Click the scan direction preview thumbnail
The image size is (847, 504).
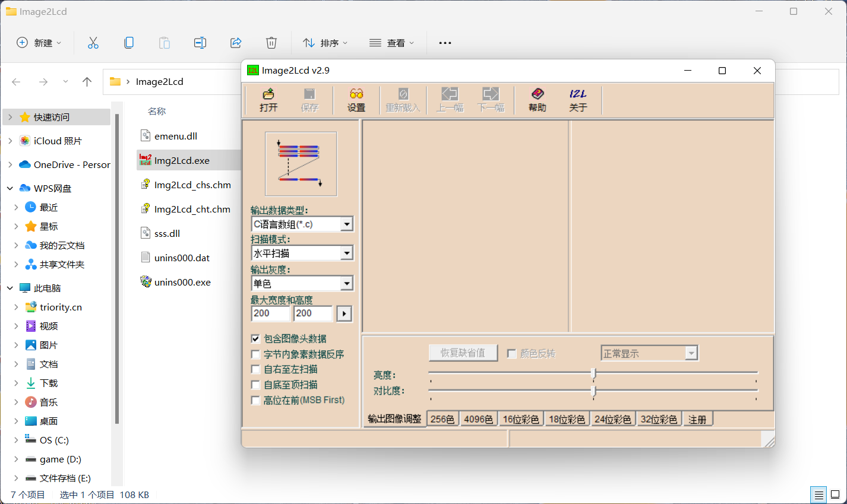point(301,164)
